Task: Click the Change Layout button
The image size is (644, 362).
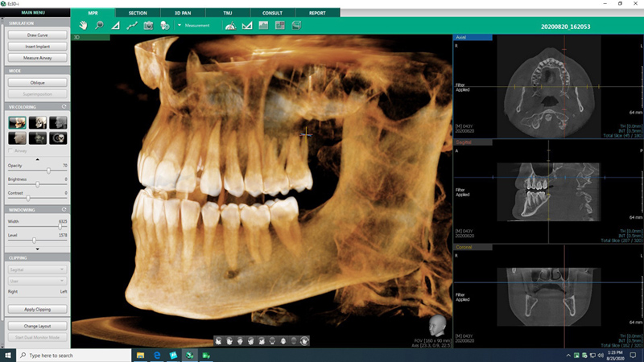Action: 37,327
